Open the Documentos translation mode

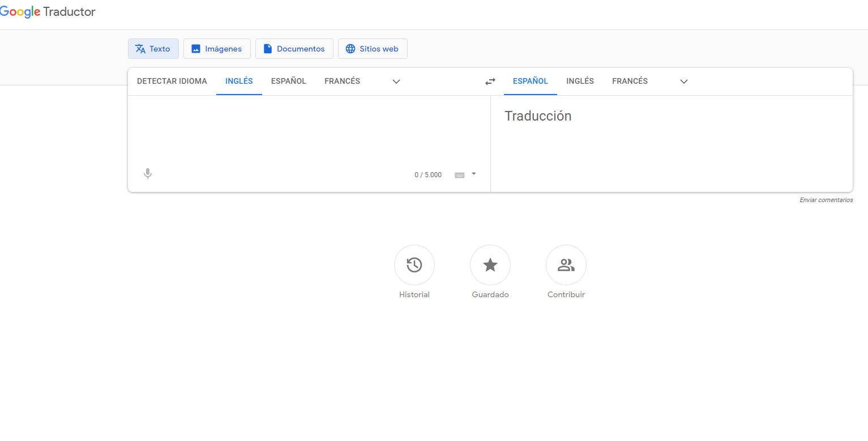(x=294, y=49)
